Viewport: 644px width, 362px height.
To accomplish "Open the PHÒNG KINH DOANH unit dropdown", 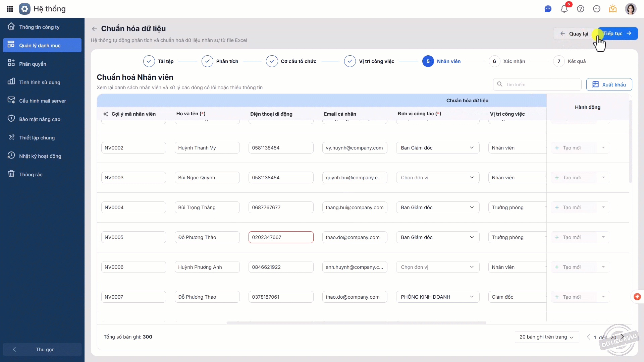I will tap(437, 297).
